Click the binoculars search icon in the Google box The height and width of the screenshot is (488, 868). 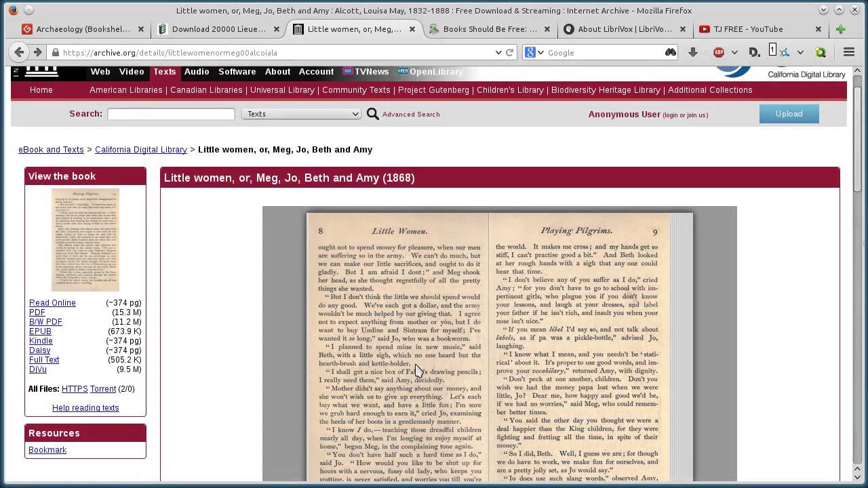670,52
